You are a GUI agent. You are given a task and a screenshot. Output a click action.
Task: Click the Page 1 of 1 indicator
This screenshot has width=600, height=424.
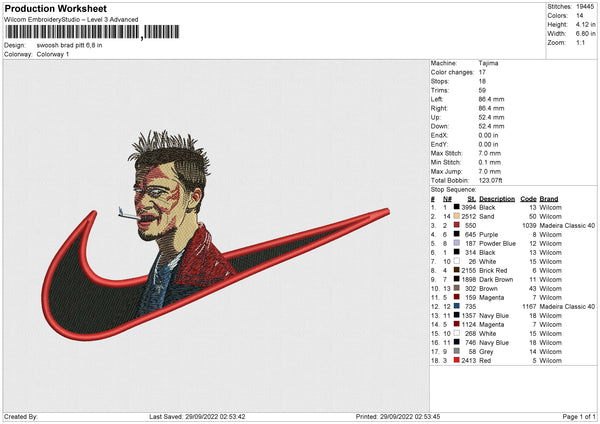[x=579, y=416]
